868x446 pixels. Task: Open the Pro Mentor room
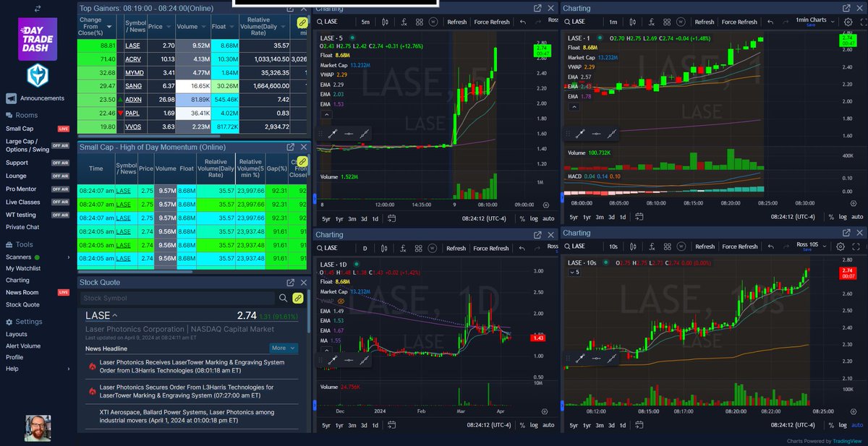tap(20, 189)
